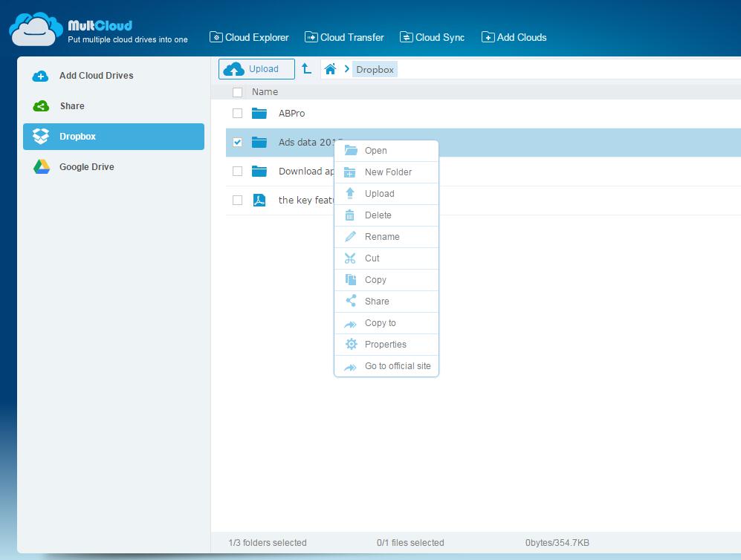Uncheck the Ads data folder checkbox
Viewport: 741px width, 560px height.
pyautogui.click(x=237, y=142)
